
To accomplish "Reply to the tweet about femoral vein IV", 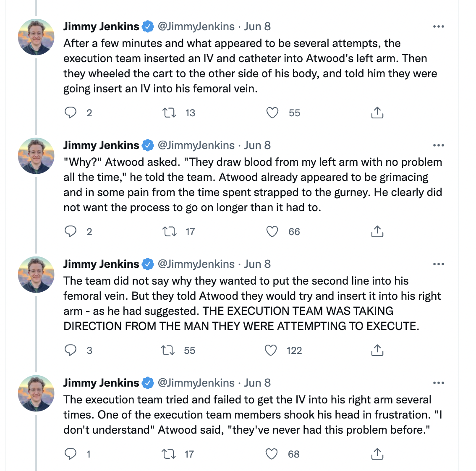I will point(71,113).
